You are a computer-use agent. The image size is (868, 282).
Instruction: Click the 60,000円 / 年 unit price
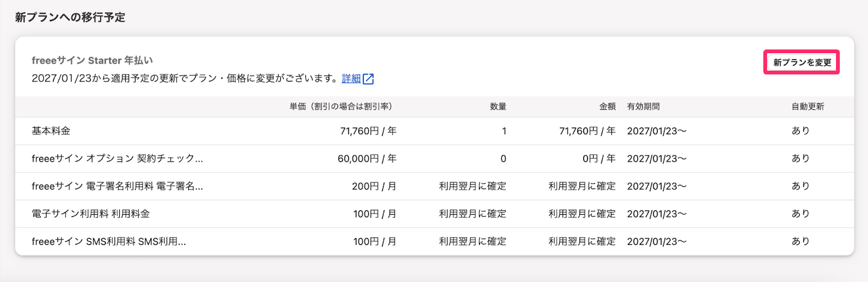pyautogui.click(x=367, y=159)
